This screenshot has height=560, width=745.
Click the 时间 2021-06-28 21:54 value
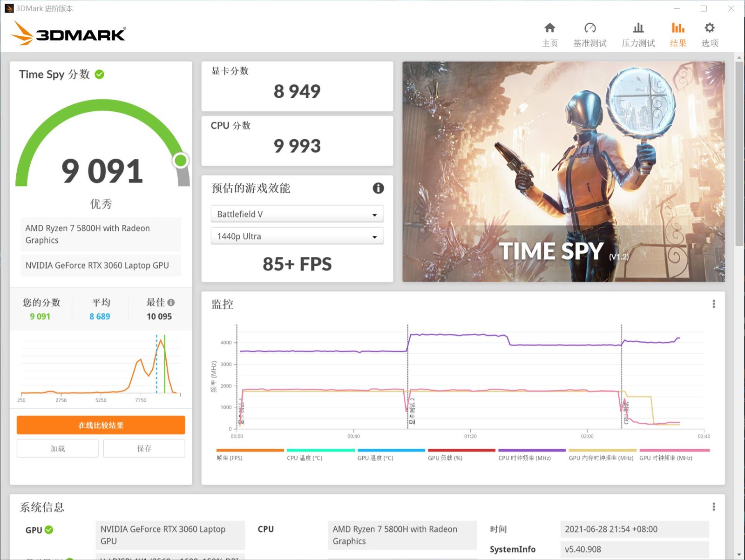[x=635, y=529]
